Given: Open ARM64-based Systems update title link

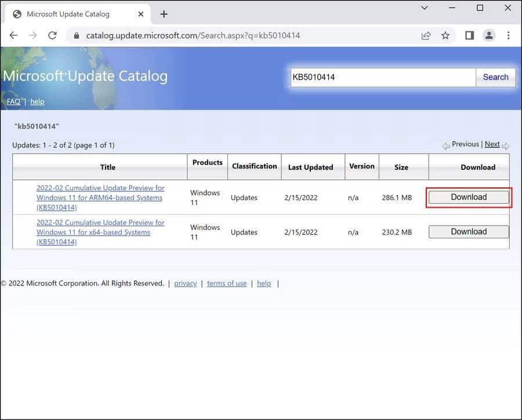Looking at the screenshot, I should (100, 197).
